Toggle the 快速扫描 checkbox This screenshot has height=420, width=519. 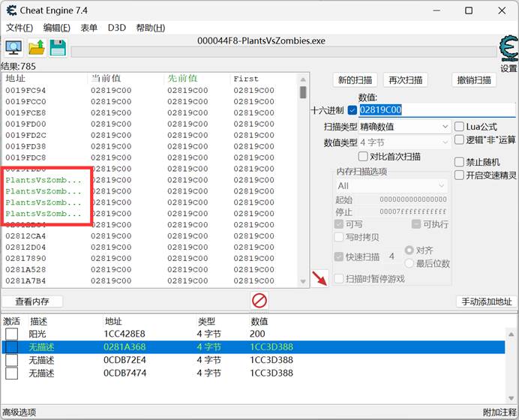[x=339, y=256]
